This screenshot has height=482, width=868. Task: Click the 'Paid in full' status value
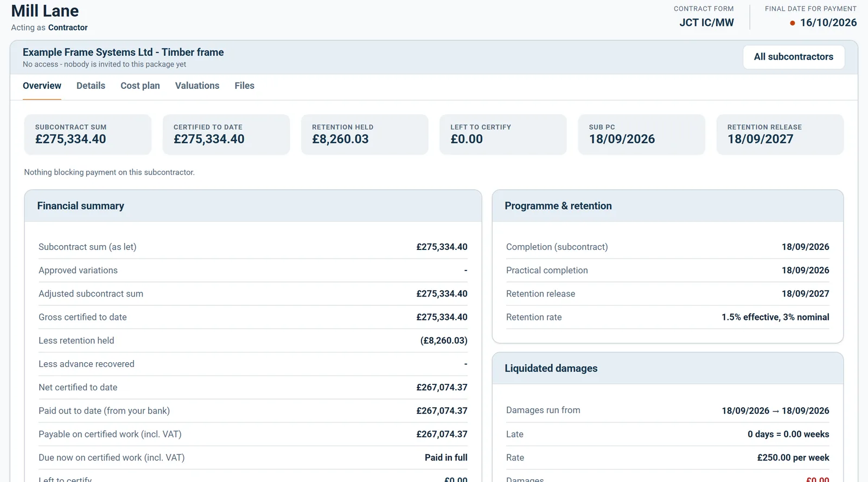446,458
